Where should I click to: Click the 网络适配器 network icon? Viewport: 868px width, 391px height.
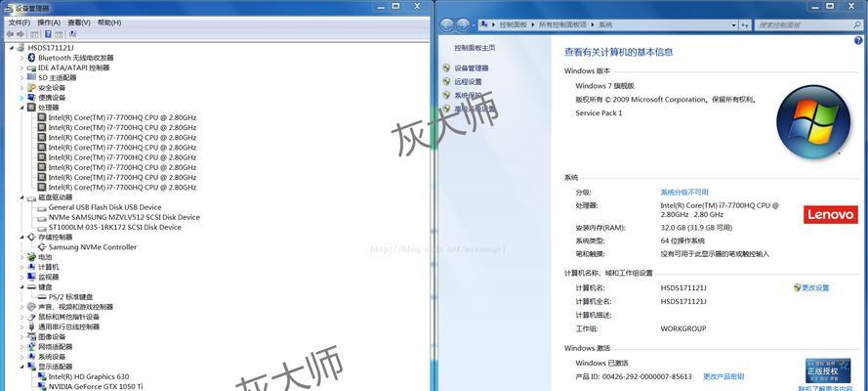pyautogui.click(x=31, y=347)
